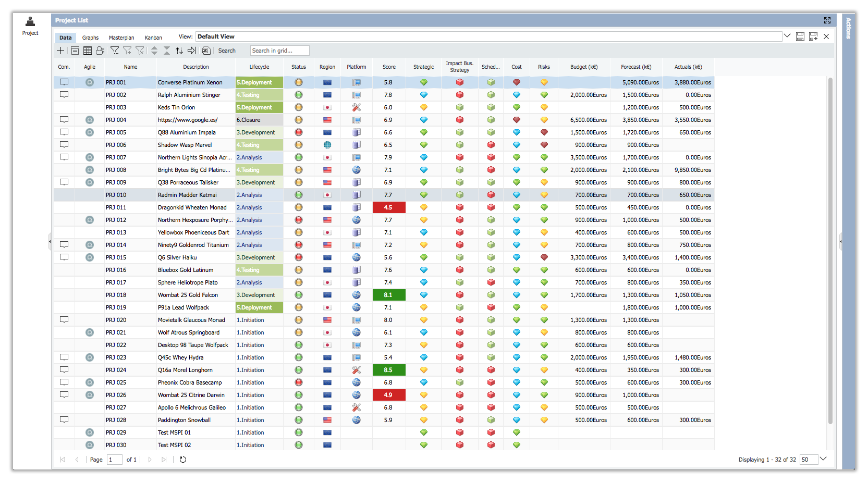Click the Japan flag region icon for PRJ 003

(x=327, y=107)
